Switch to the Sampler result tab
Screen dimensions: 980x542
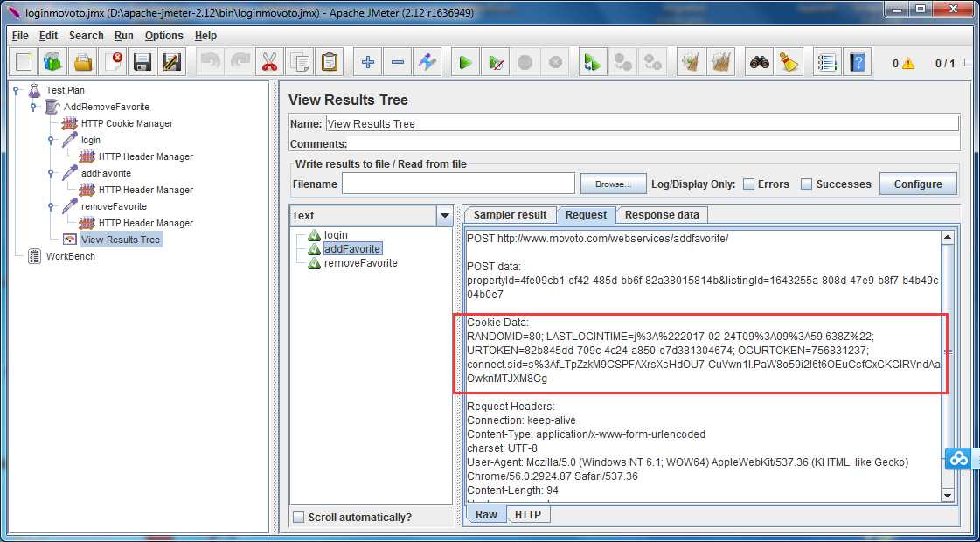(x=510, y=215)
